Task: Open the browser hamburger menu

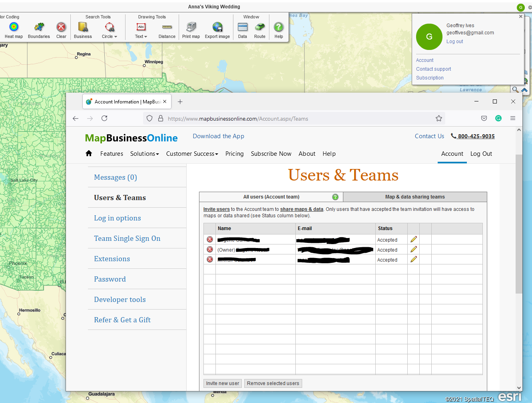Action: 513,118
